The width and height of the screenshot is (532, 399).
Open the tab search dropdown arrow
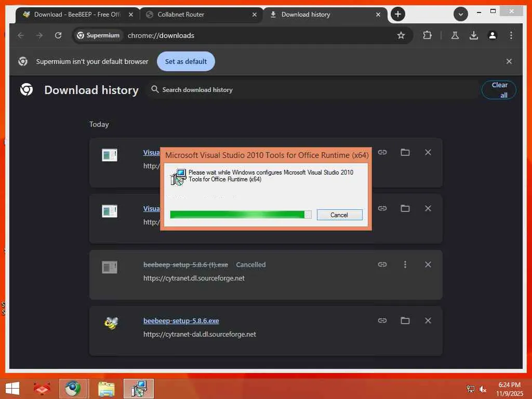(460, 14)
